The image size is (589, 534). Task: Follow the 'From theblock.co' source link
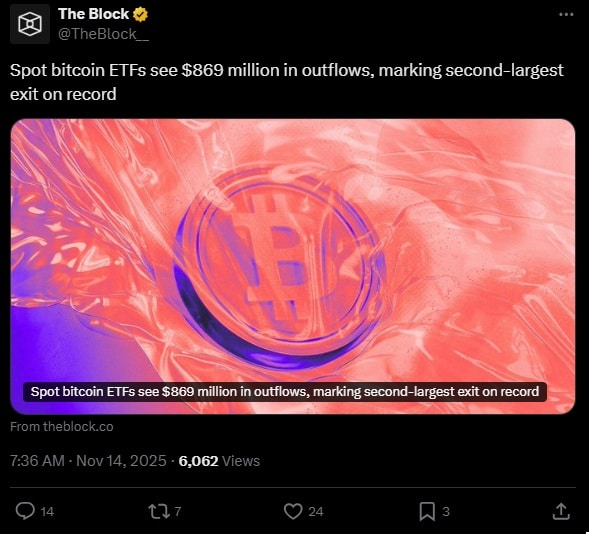point(62,427)
